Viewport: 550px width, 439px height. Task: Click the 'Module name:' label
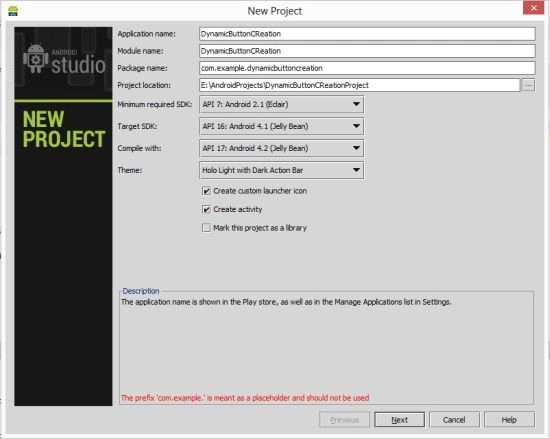pyautogui.click(x=140, y=51)
